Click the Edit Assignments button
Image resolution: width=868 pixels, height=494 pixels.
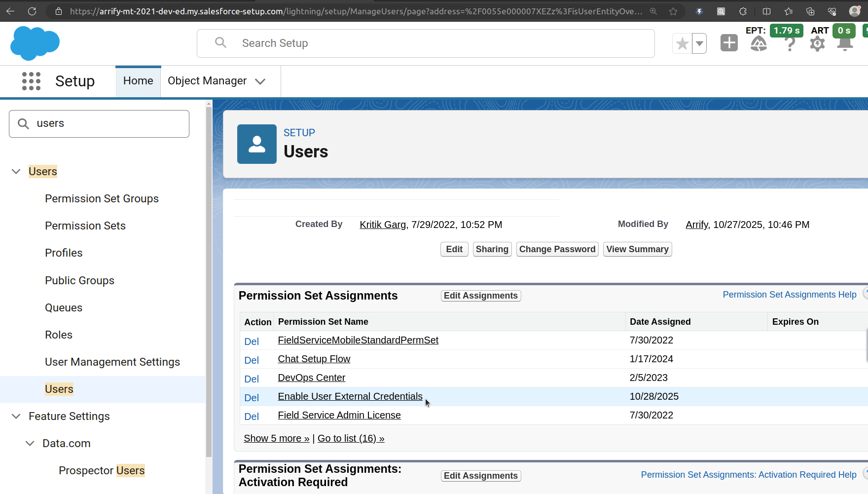pos(480,296)
